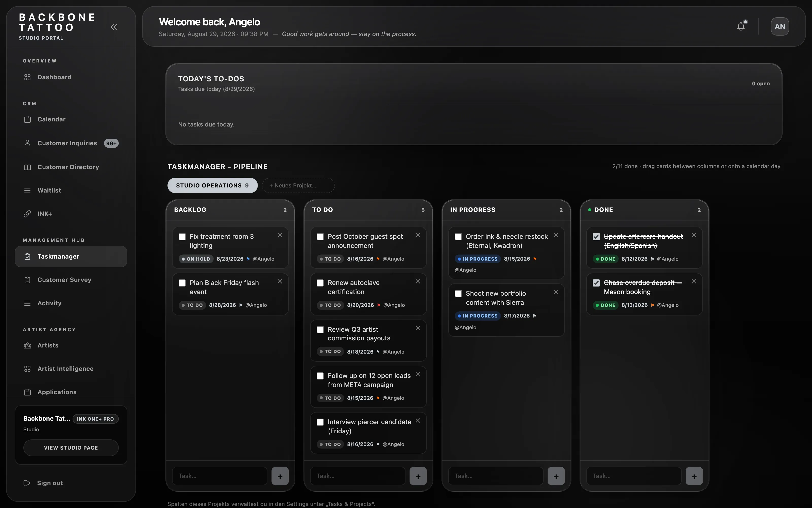Viewport: 812px width, 508px height.
Task: Remove 'Plan Black Friday flash event' card
Action: [x=280, y=281]
